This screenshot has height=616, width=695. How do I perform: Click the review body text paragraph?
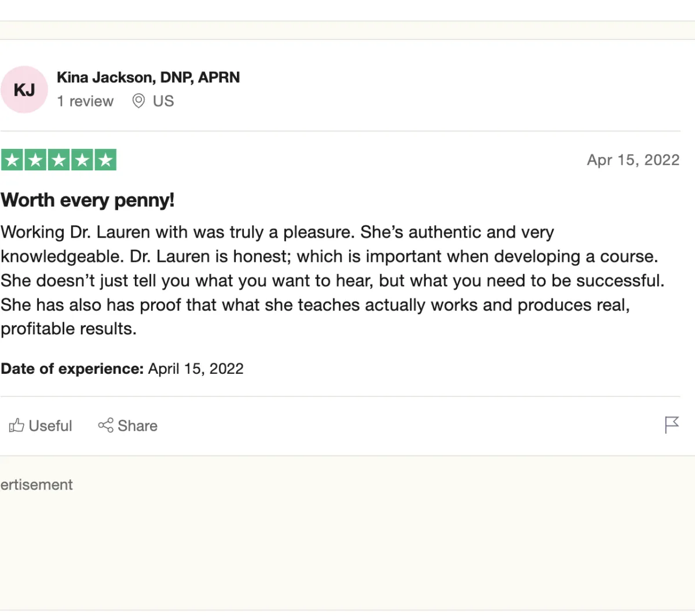(x=332, y=280)
